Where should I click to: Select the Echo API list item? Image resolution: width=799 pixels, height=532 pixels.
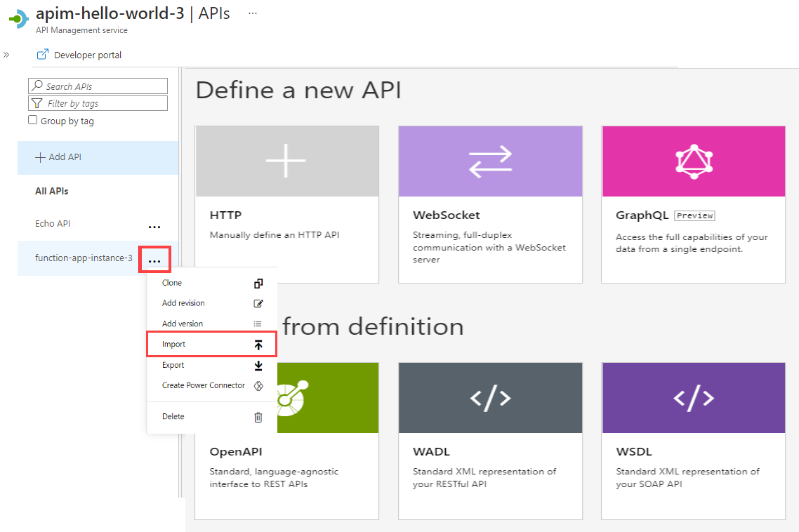pyautogui.click(x=53, y=224)
